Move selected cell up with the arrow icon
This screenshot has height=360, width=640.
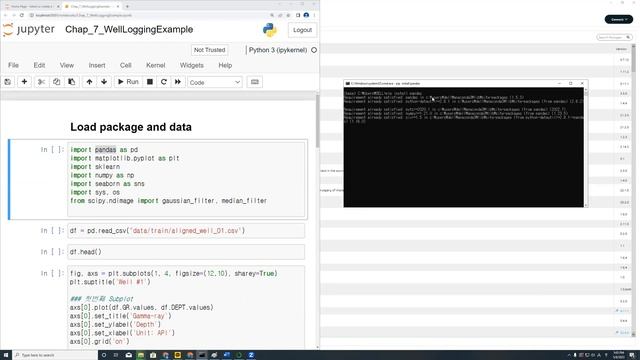point(89,82)
